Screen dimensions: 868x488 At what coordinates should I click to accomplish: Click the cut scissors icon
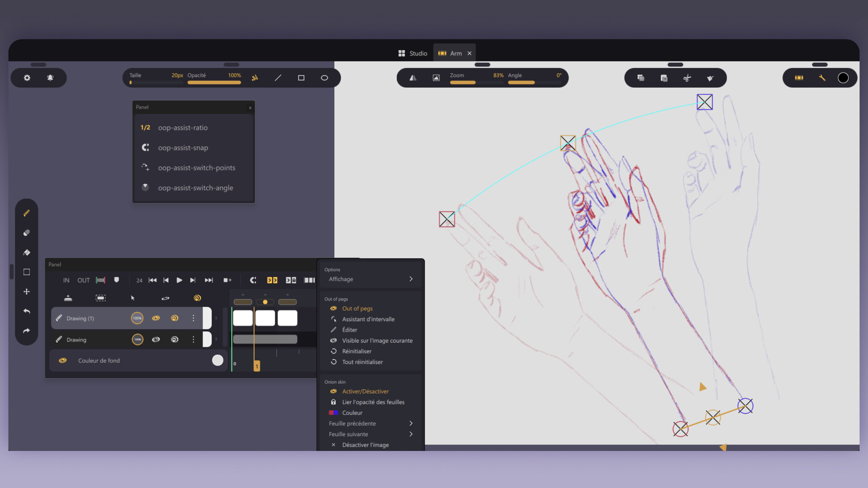click(687, 78)
